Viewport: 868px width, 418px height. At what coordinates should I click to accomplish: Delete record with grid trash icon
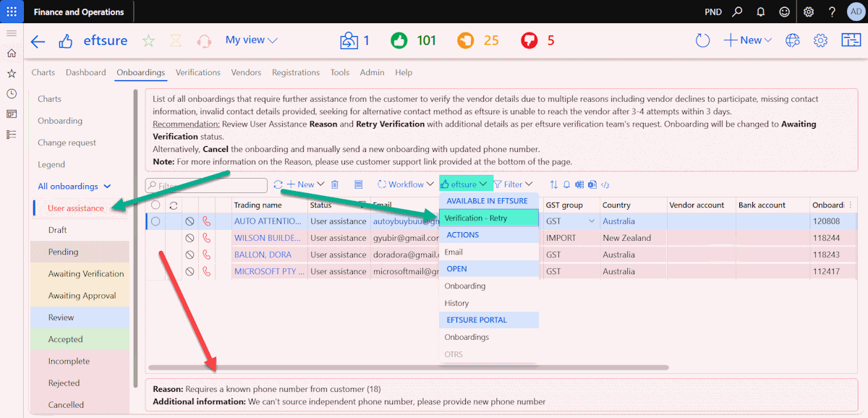coord(335,184)
